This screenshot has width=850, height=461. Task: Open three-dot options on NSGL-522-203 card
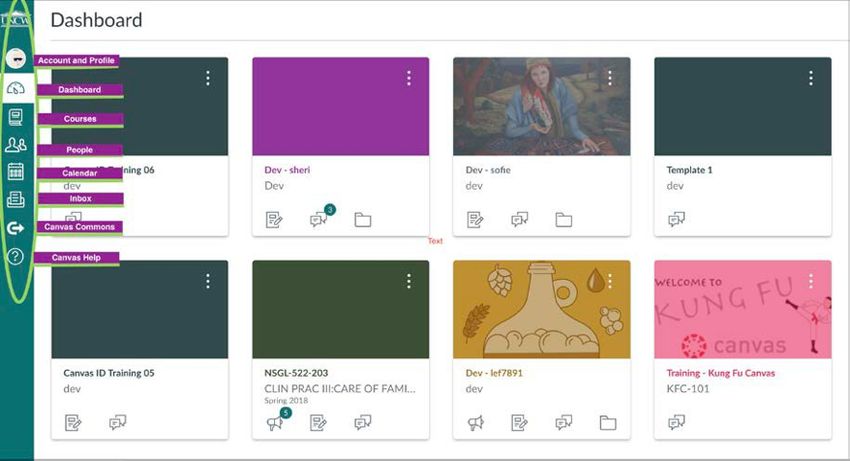(409, 281)
